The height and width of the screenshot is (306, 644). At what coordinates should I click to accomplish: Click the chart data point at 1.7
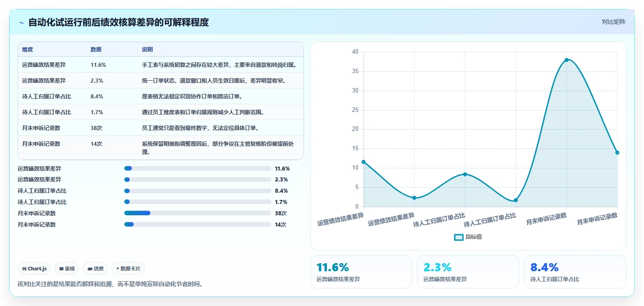[x=516, y=200]
